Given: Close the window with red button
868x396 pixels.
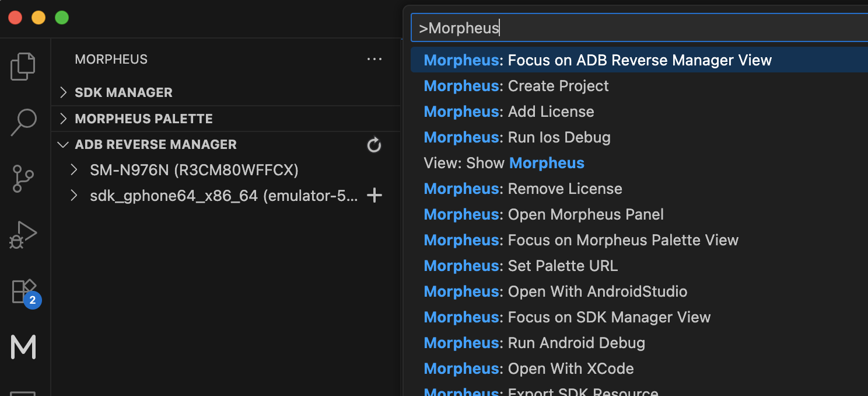Looking at the screenshot, I should 15,18.
